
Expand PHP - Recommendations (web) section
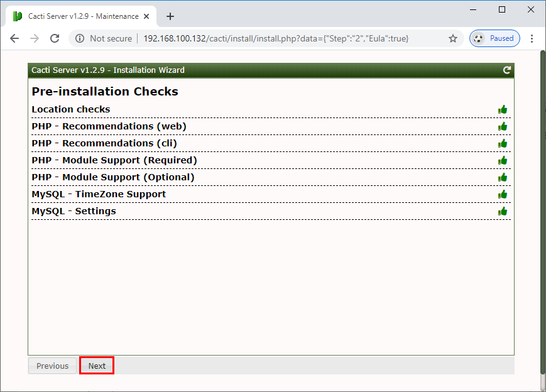271,126
